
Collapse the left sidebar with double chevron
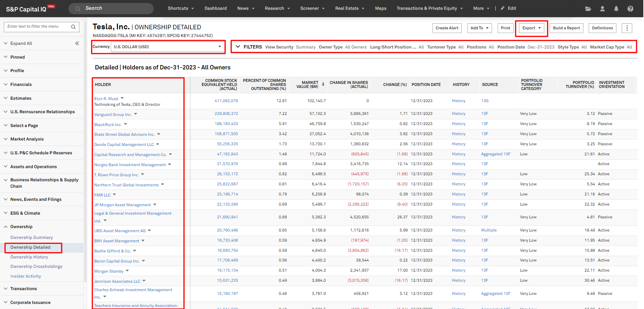click(77, 43)
